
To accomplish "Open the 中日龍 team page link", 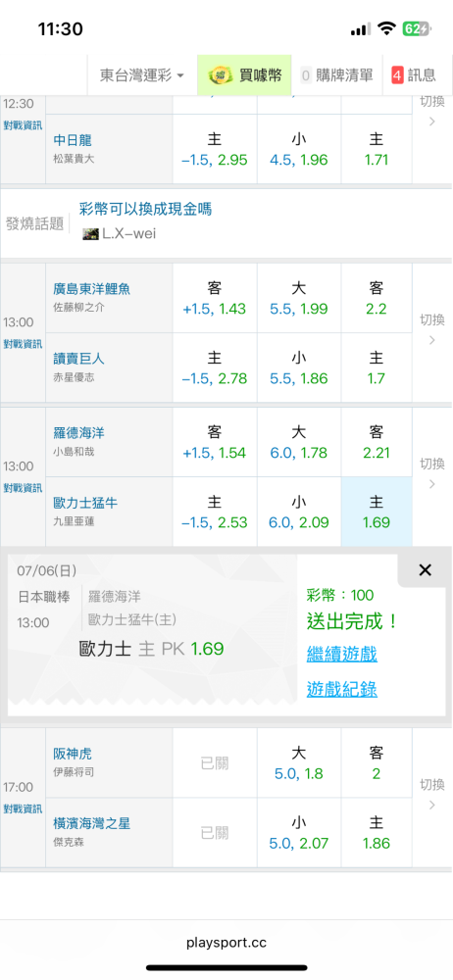I will coord(73,140).
